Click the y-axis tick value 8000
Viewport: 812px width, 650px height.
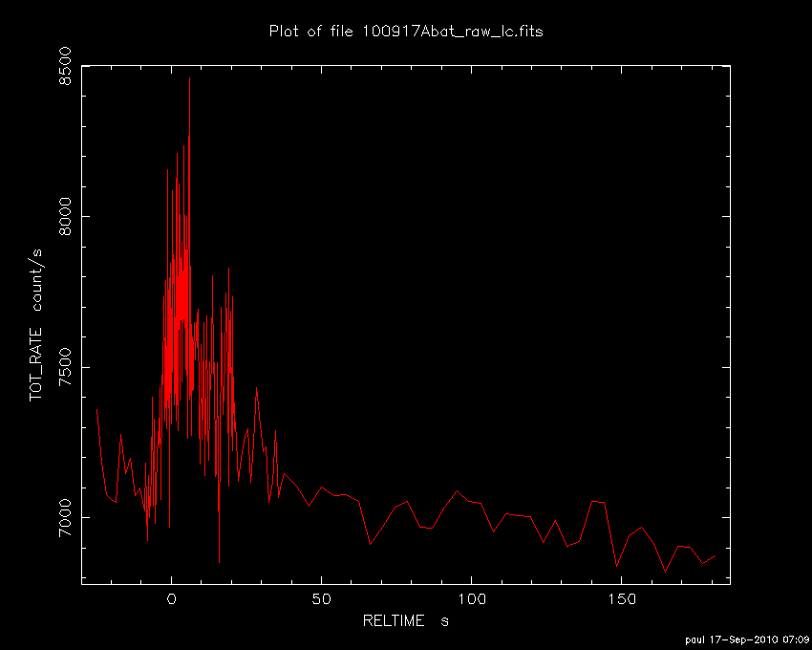[65, 216]
